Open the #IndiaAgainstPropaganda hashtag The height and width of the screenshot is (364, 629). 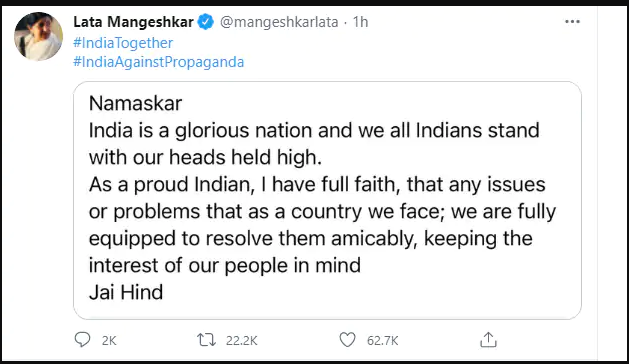coord(158,62)
